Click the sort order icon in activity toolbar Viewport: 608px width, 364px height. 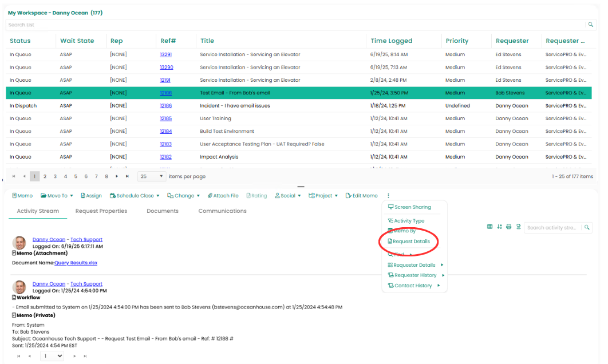tap(499, 227)
